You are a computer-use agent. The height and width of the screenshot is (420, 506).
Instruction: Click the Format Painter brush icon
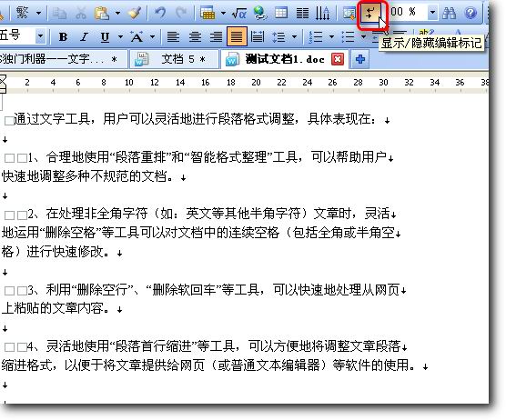point(135,13)
